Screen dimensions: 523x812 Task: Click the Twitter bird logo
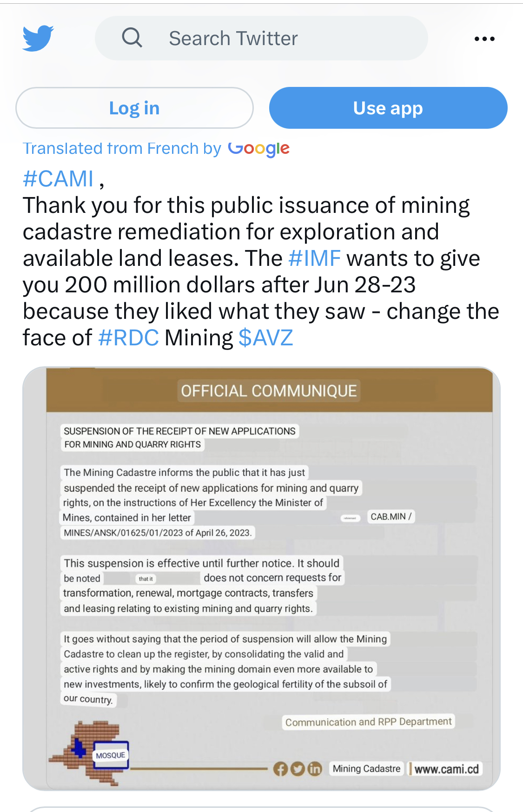click(38, 38)
